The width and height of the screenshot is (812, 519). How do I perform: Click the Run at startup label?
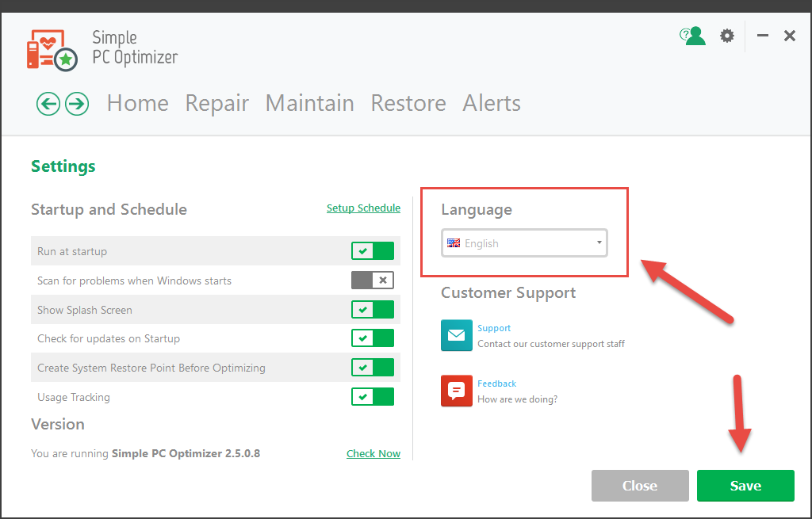tap(72, 251)
